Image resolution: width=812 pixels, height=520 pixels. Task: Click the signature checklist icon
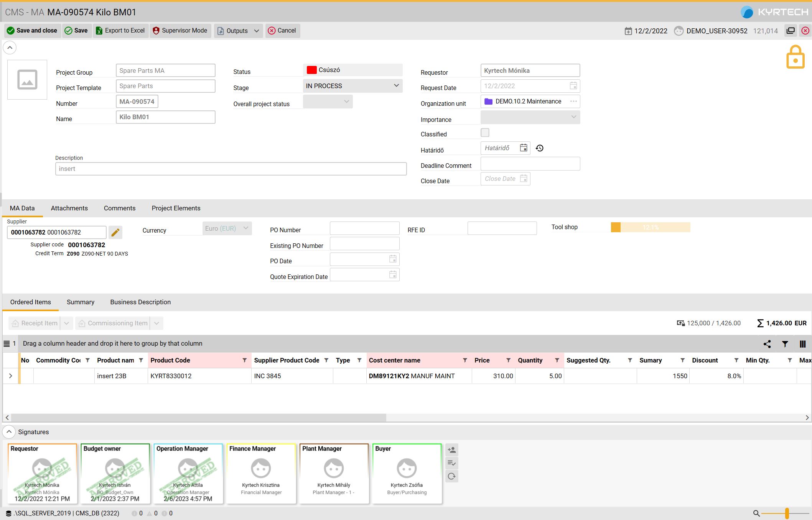tap(451, 463)
